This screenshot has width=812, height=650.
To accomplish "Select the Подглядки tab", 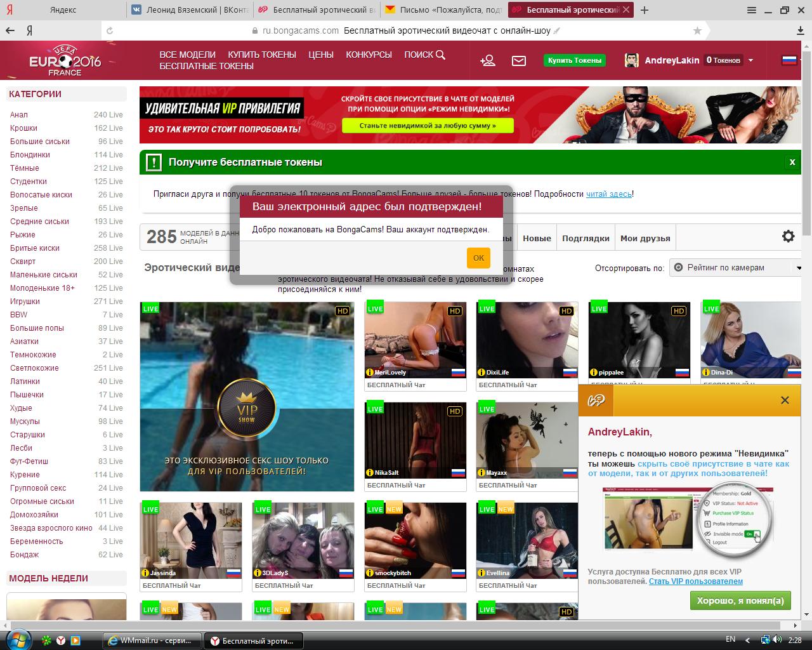I will pyautogui.click(x=586, y=239).
